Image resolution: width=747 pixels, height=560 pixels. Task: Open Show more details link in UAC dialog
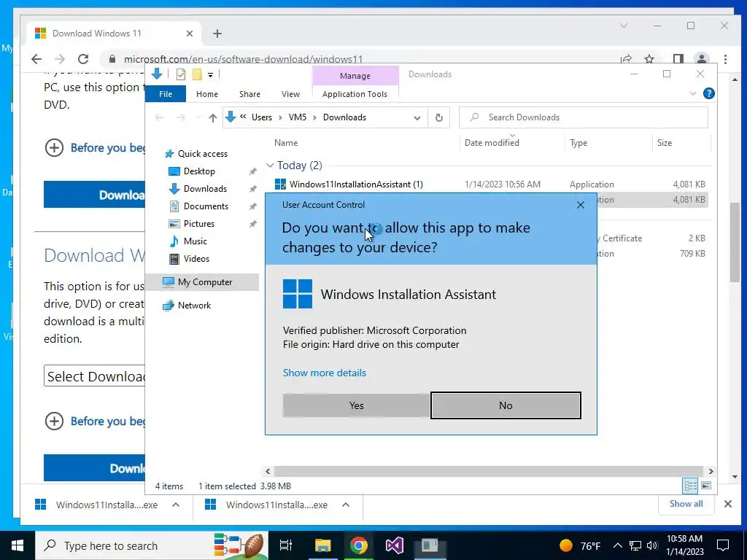click(x=325, y=373)
